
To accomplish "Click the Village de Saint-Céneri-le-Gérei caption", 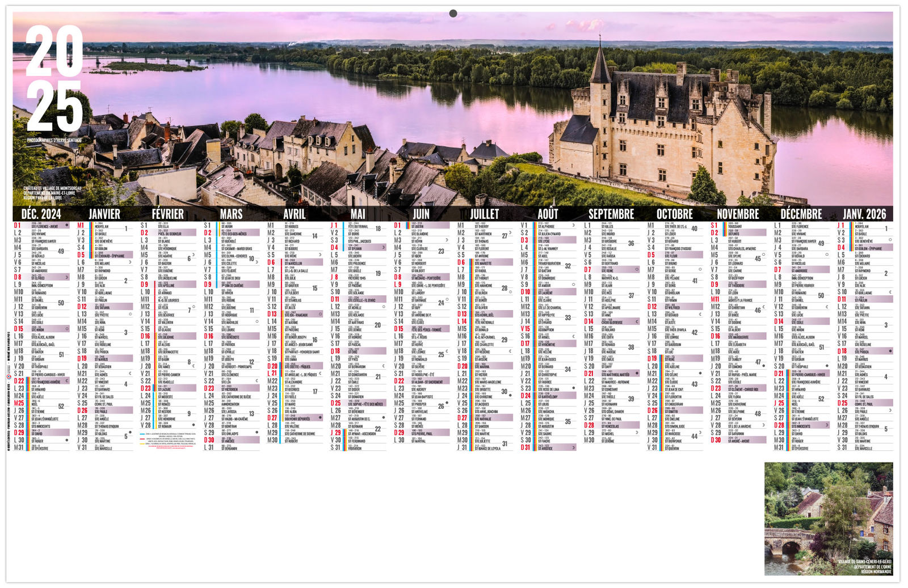I will click(864, 566).
